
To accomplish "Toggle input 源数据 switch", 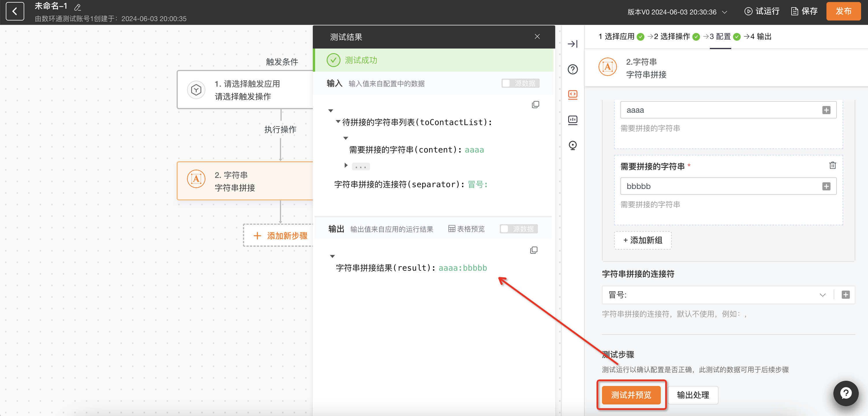I will coord(520,83).
